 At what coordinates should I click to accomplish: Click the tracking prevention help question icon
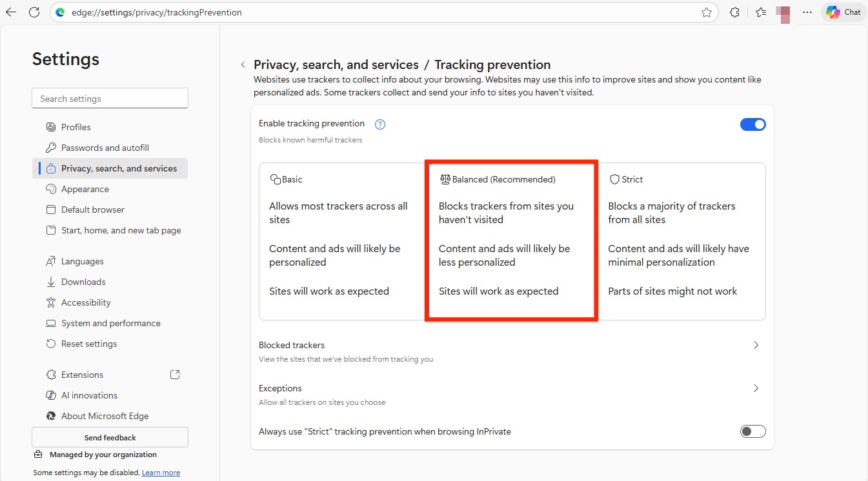380,124
